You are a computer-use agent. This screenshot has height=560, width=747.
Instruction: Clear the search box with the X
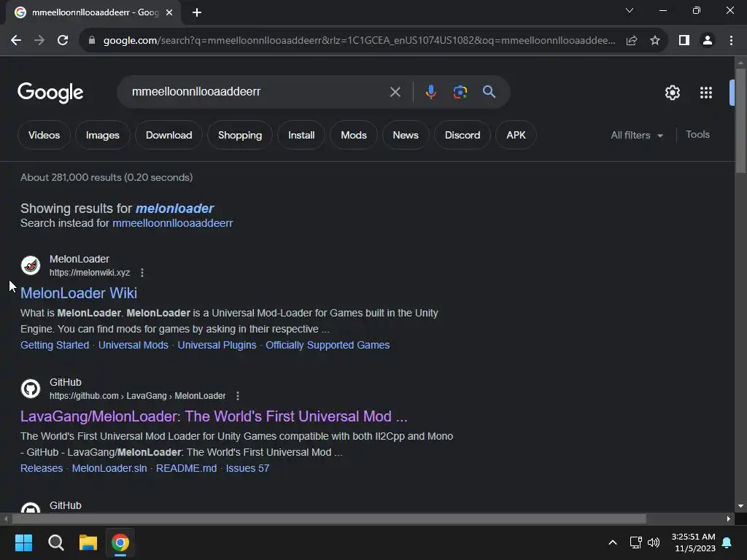click(x=395, y=92)
